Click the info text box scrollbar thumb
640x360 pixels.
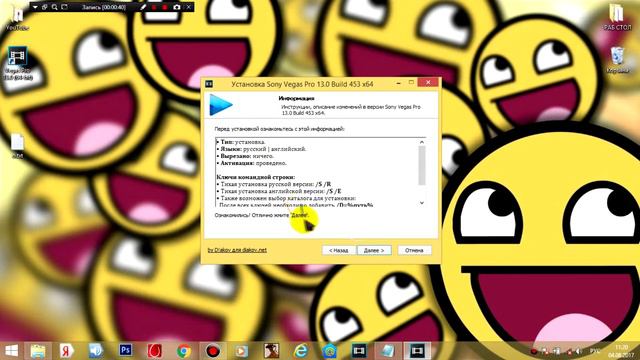(x=422, y=165)
